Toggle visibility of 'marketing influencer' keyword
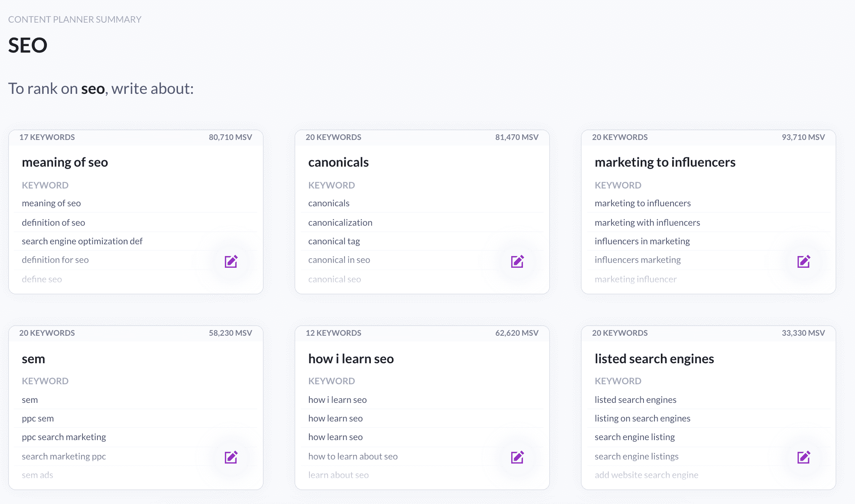This screenshot has height=504, width=855. 635,278
